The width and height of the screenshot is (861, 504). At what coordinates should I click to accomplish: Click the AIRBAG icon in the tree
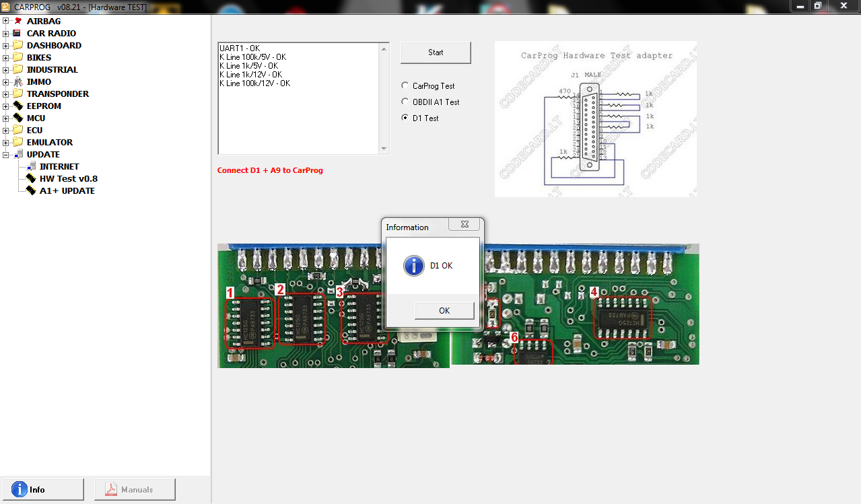(18, 21)
